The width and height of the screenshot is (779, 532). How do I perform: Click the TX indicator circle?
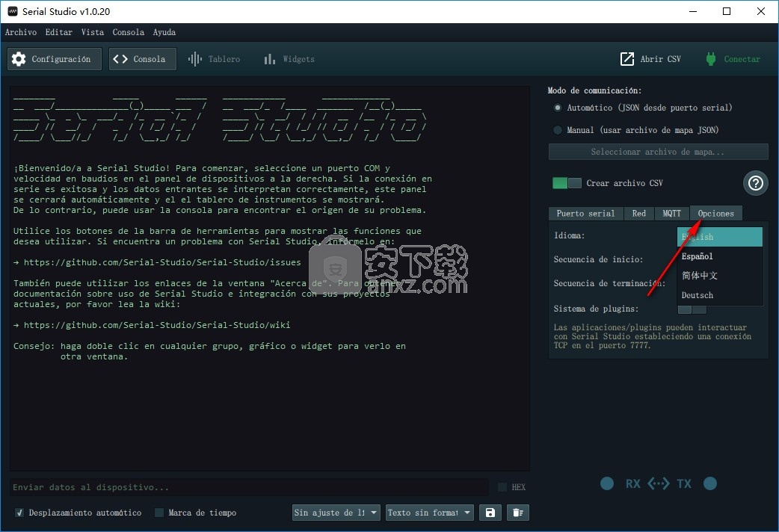click(x=710, y=483)
